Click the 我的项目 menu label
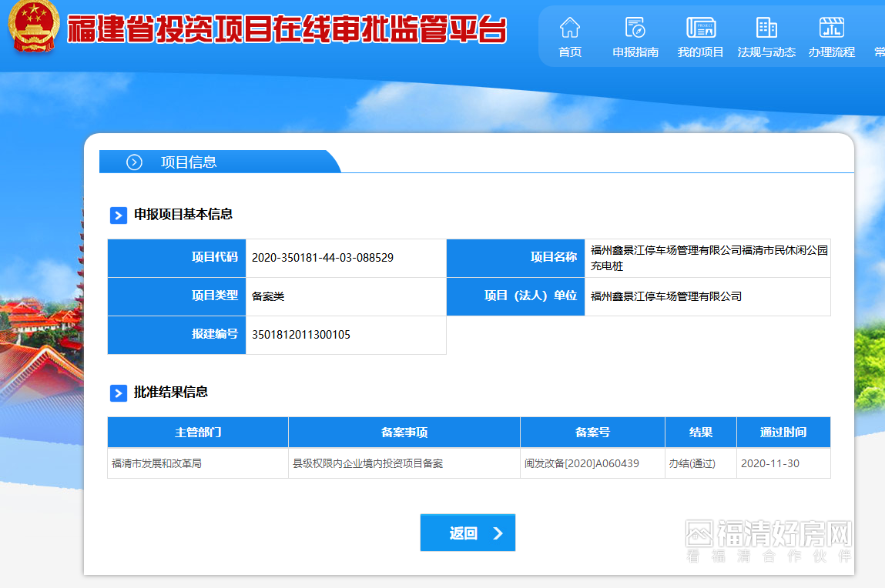The height and width of the screenshot is (588, 885). [700, 52]
